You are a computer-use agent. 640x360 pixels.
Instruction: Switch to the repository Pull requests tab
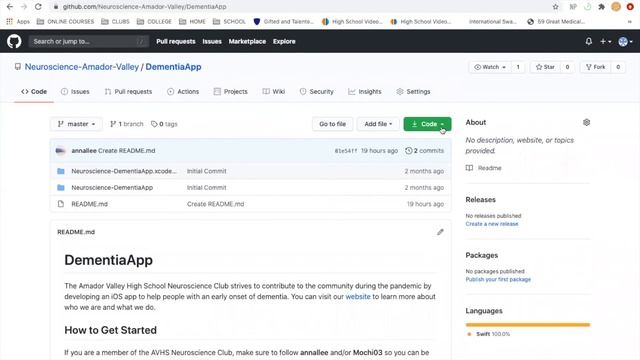(128, 91)
